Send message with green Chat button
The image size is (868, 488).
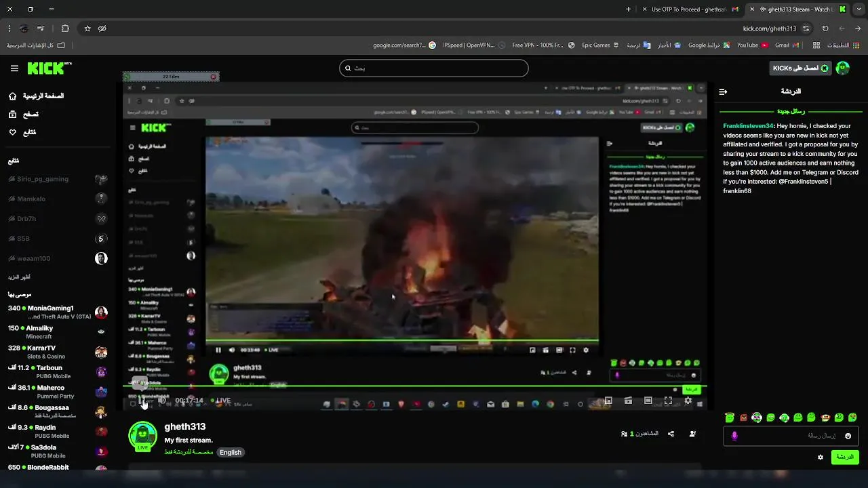845,457
